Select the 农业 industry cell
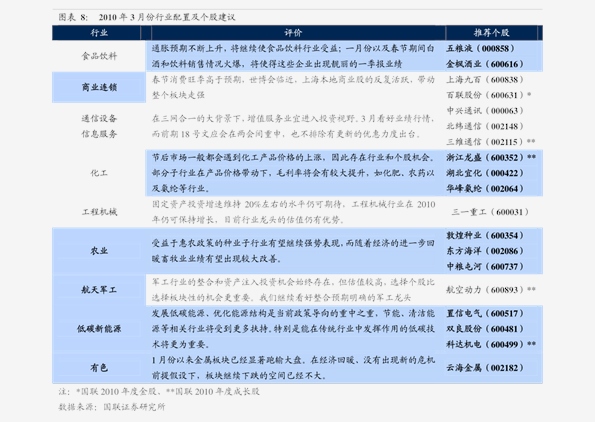 [99, 251]
